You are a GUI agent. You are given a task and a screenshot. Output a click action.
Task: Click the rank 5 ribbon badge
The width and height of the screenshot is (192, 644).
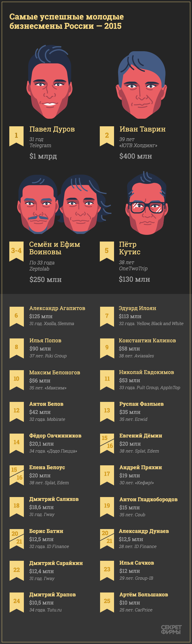click(107, 251)
